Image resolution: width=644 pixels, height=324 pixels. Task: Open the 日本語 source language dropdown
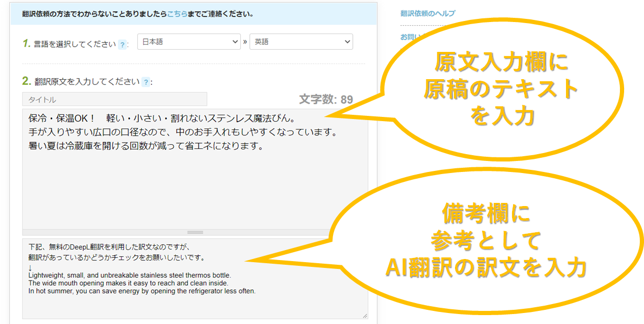pos(188,42)
